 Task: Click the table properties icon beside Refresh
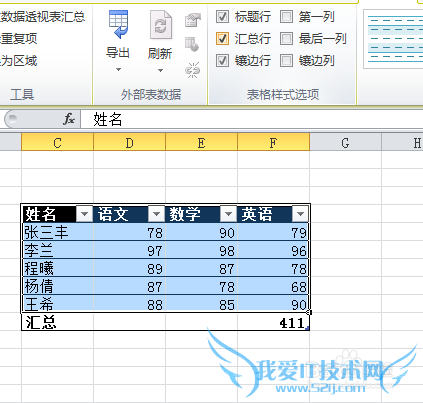193,20
